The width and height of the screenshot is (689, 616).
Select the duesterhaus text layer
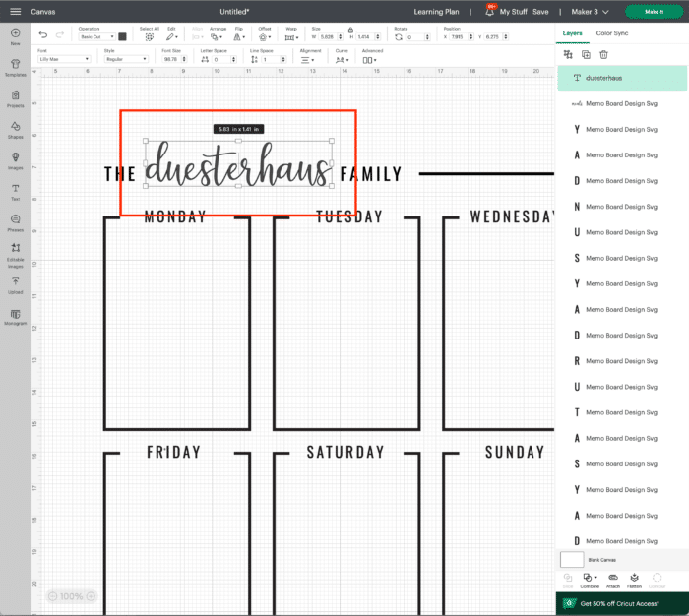[621, 77]
